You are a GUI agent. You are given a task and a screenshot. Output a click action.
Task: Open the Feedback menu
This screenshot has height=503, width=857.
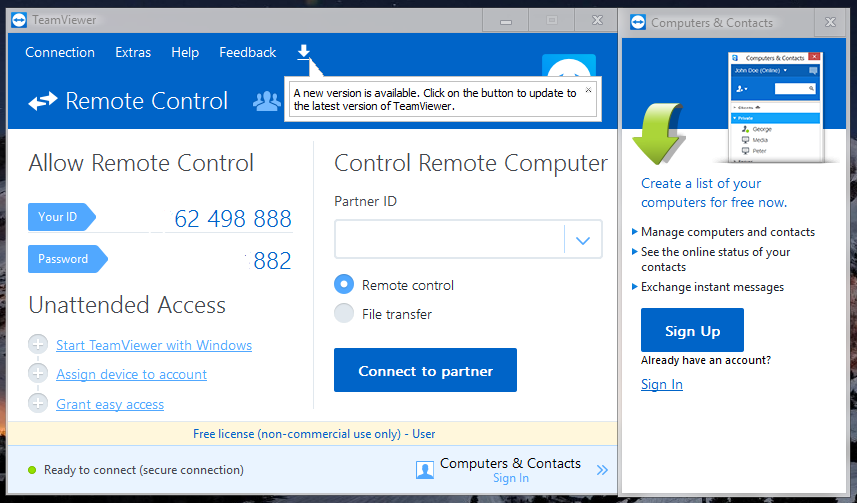(248, 52)
